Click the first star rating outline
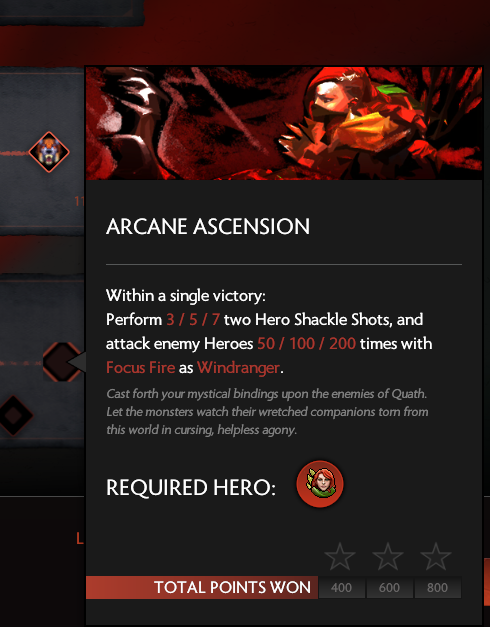490x627 pixels. click(340, 556)
